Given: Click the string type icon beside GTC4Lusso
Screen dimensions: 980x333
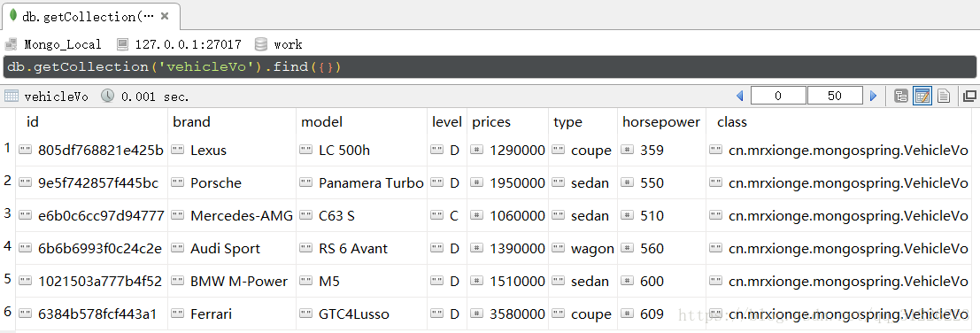Looking at the screenshot, I should (x=306, y=314).
